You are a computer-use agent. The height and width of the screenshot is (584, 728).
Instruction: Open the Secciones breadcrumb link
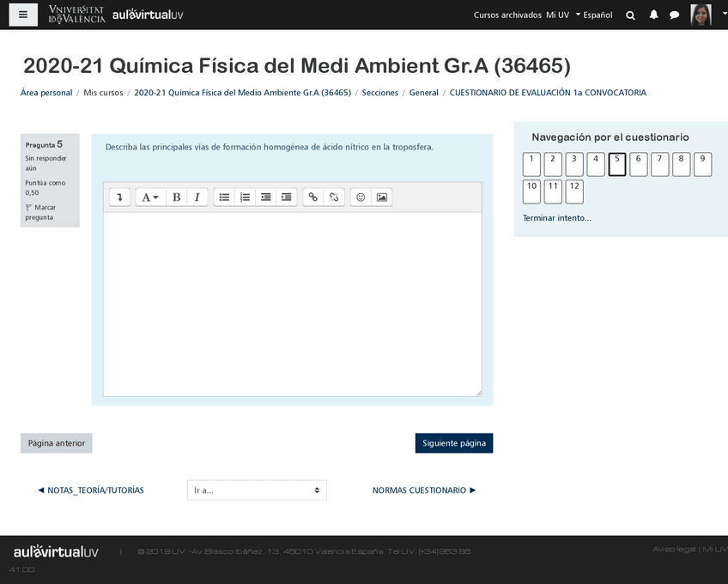point(379,93)
